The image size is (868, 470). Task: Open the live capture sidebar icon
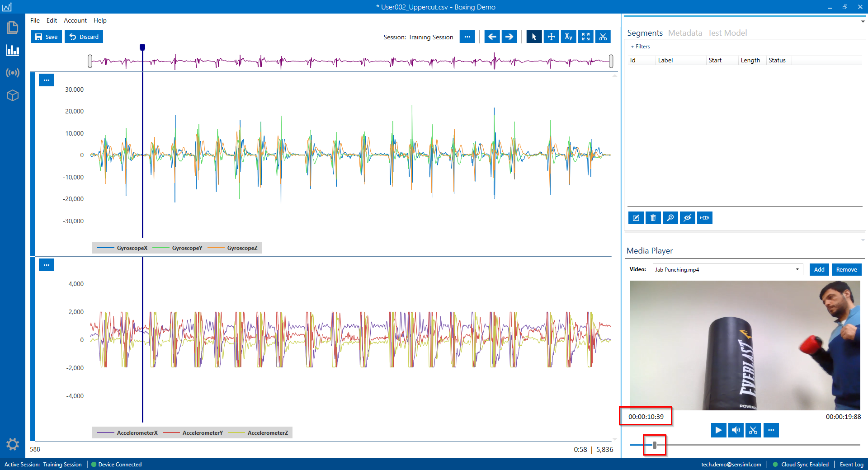13,73
